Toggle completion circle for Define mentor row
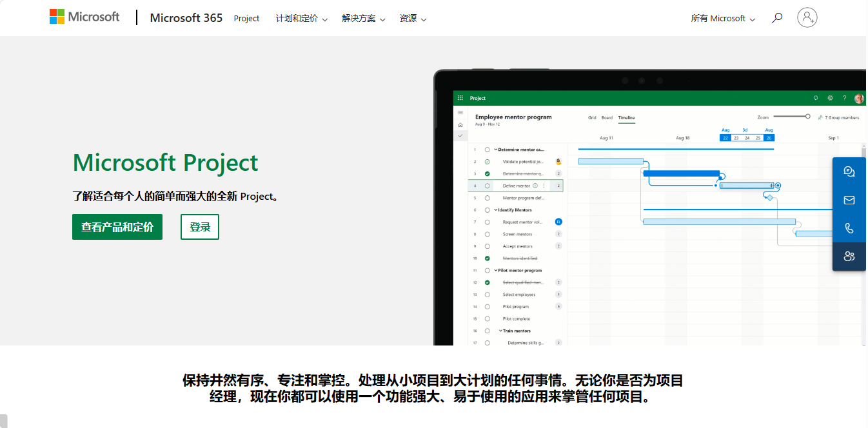Viewport: 868px width, 428px height. [x=488, y=186]
